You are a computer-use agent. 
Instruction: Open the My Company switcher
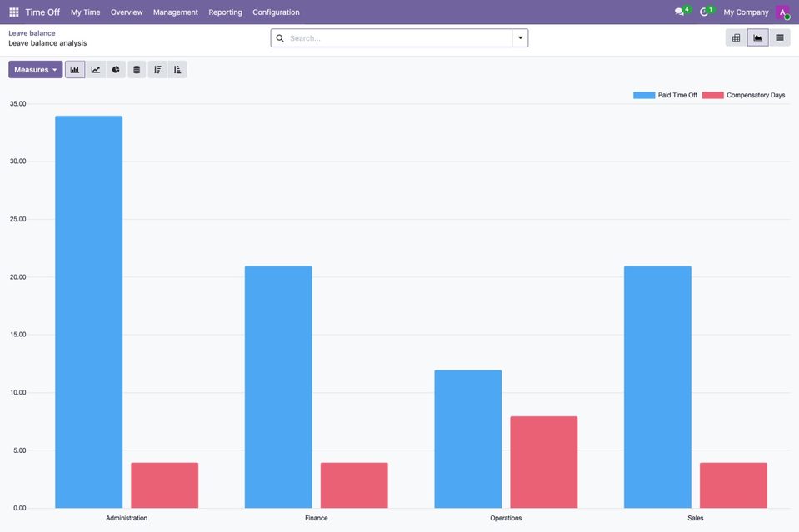click(746, 12)
